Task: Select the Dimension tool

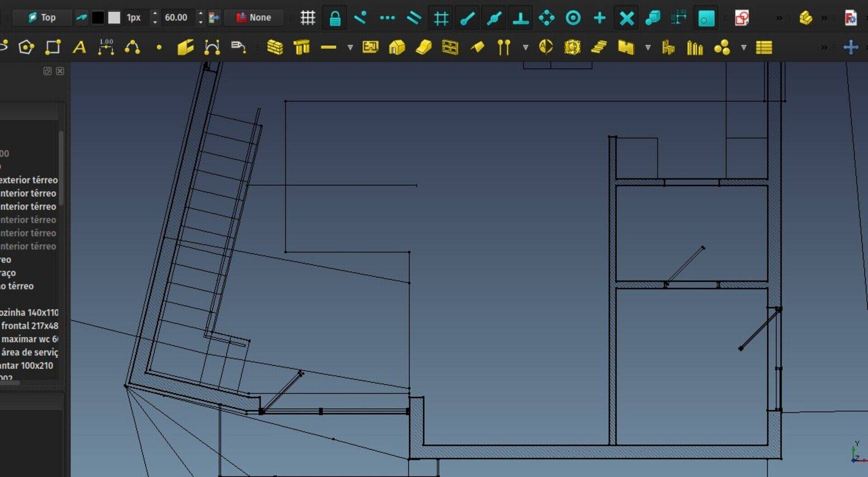Action: pos(106,47)
